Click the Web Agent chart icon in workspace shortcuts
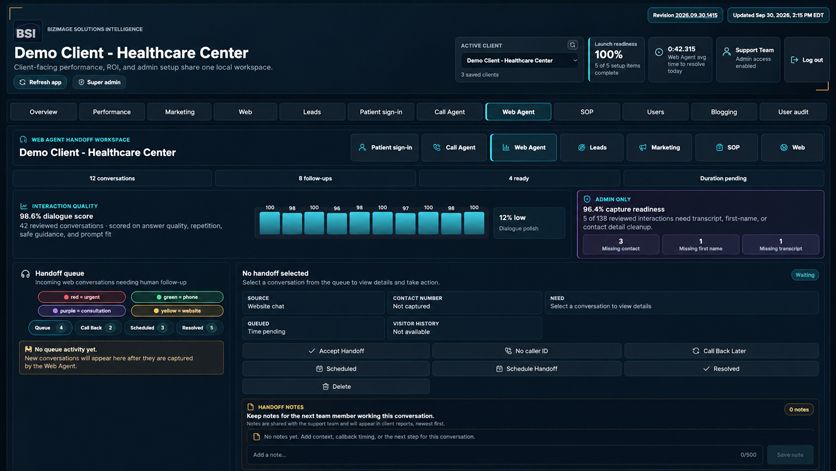Screen dimensions: 836x471 pos(505,147)
